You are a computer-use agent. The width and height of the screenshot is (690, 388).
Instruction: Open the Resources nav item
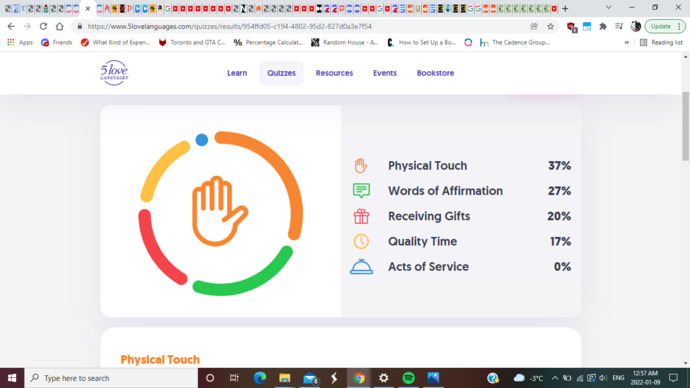click(334, 73)
